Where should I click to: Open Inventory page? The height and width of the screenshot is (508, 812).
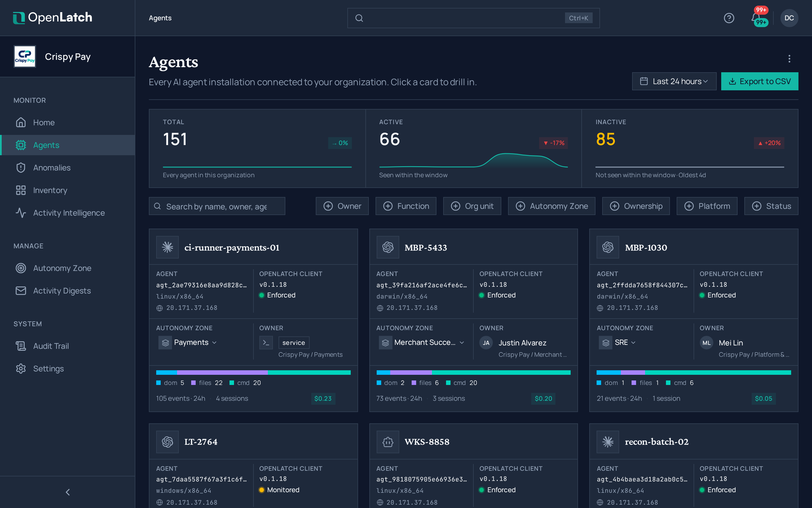[x=67, y=190]
